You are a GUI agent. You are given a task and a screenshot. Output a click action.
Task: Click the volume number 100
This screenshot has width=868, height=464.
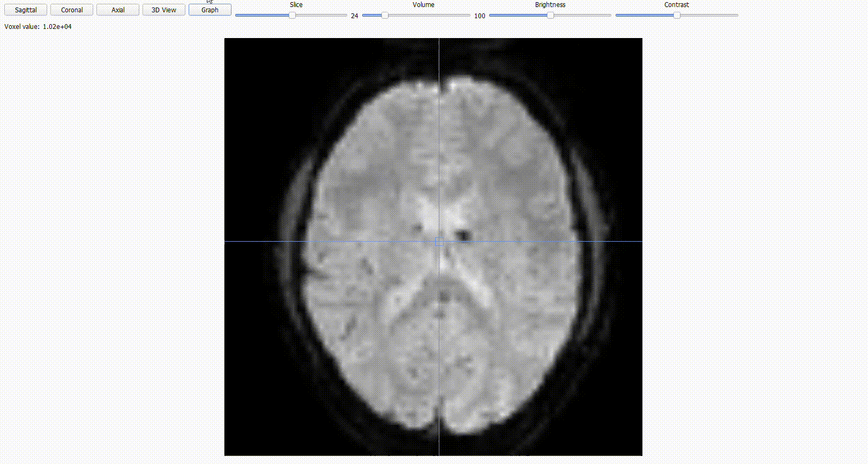(480, 16)
